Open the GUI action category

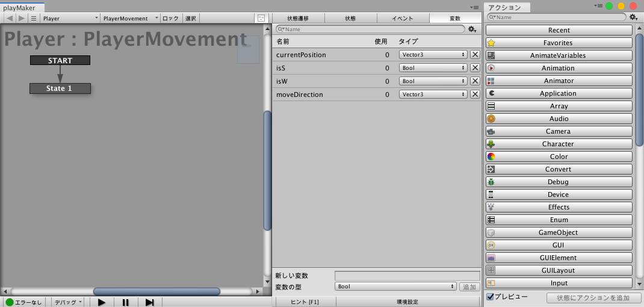559,246
